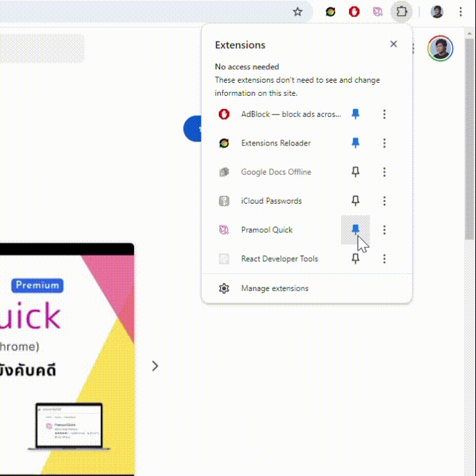476x476 pixels.
Task: Open more options for iCloud Passwords
Action: (384, 201)
